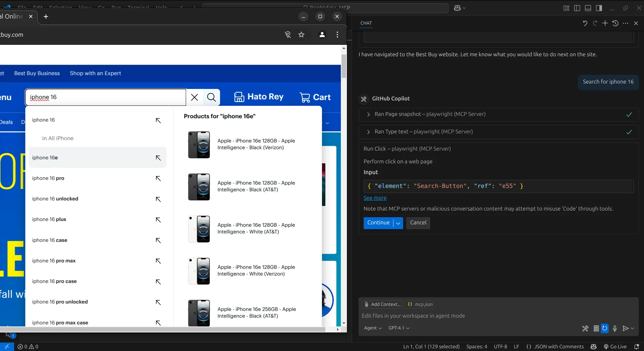The image size is (644, 351).
Task: Toggle the bottom panel visibility
Action: click(x=588, y=8)
